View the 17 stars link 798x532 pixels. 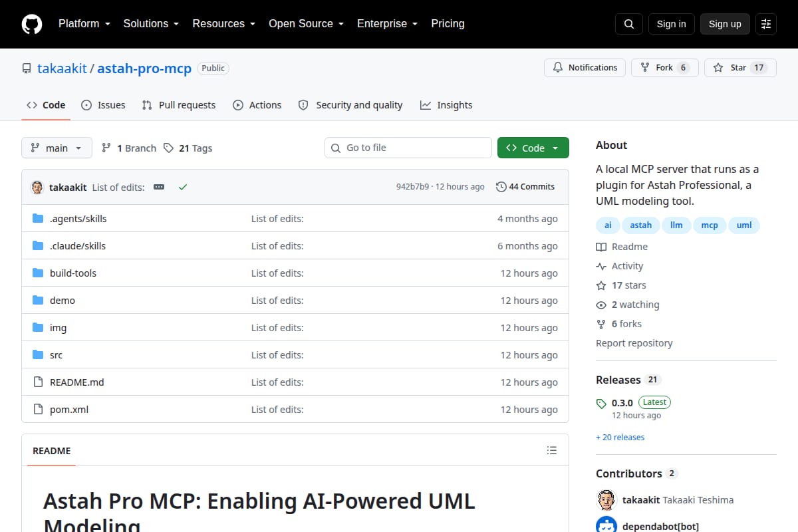tap(621, 285)
